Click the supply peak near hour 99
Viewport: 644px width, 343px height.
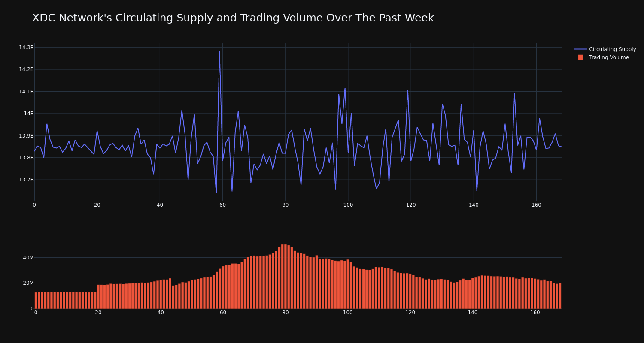point(345,88)
